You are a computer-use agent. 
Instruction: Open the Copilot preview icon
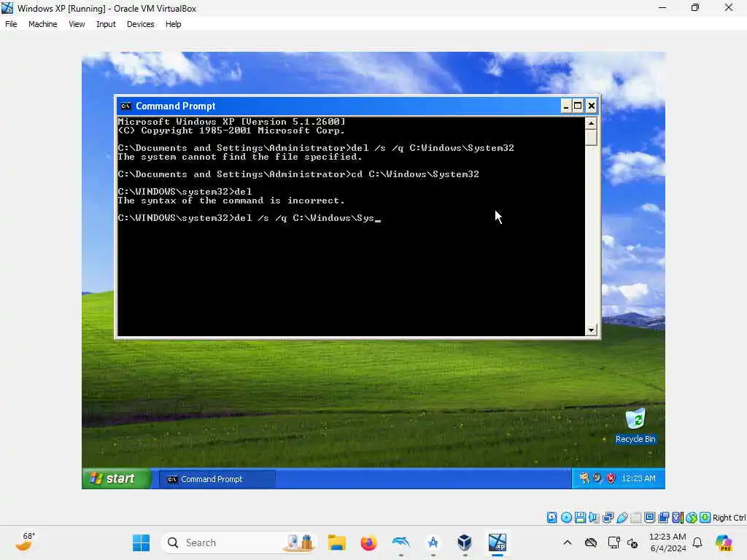pyautogui.click(x=723, y=542)
